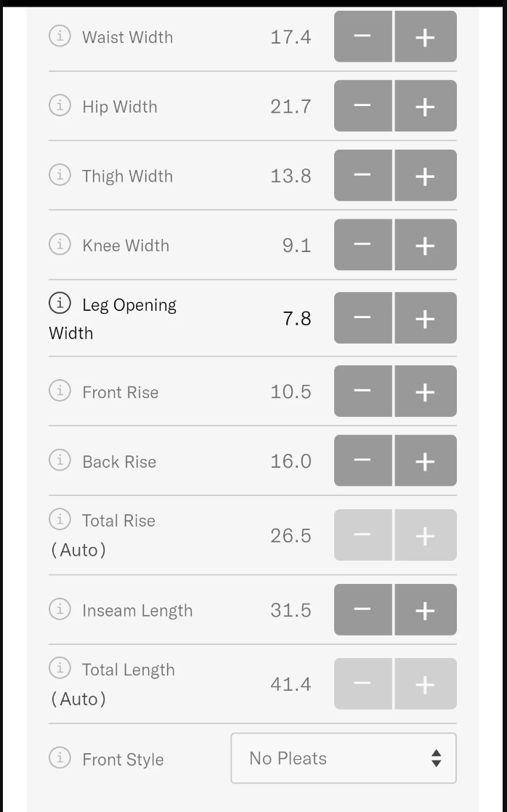The height and width of the screenshot is (812, 507).
Task: Open Leg Opening Width info icon
Action: 60,304
